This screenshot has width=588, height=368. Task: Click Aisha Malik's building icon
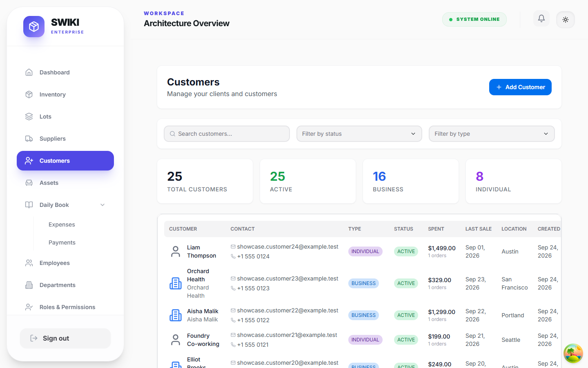[176, 315]
